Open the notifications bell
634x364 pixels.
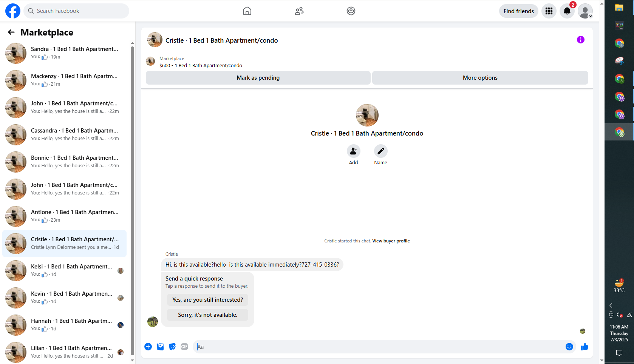(567, 11)
